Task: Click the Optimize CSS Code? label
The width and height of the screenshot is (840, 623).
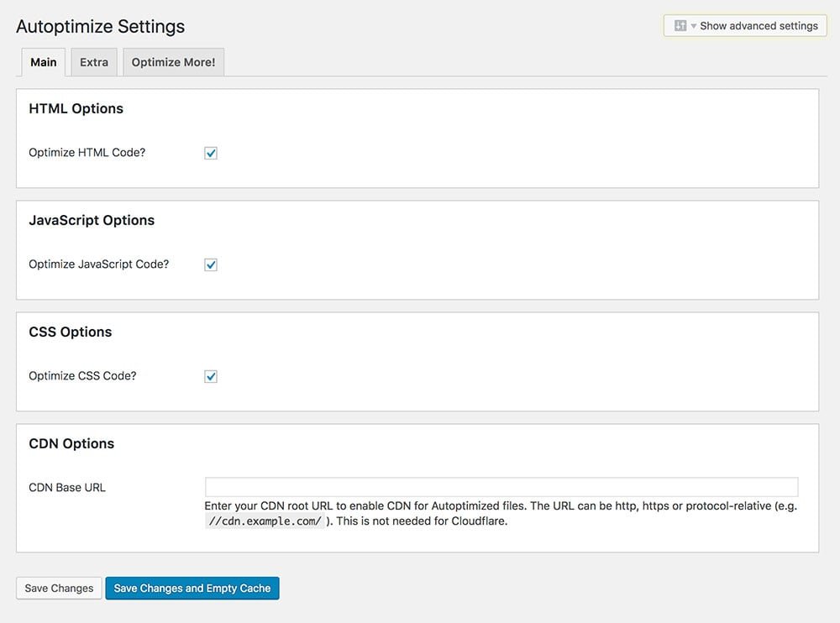Action: [x=82, y=376]
